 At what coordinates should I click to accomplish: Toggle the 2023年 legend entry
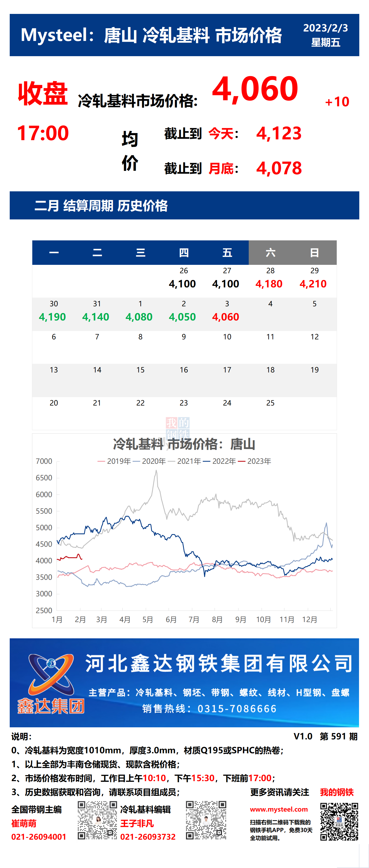[254, 461]
